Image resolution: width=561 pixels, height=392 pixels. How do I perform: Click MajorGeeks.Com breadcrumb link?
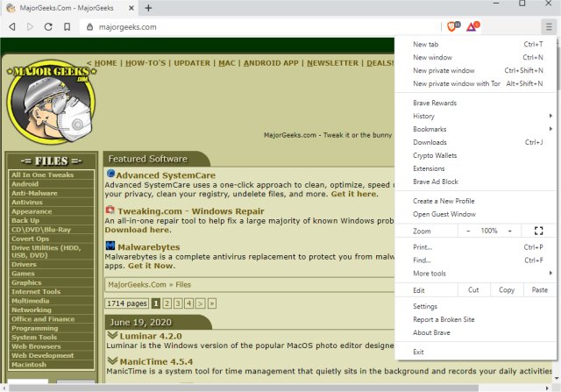pos(137,285)
